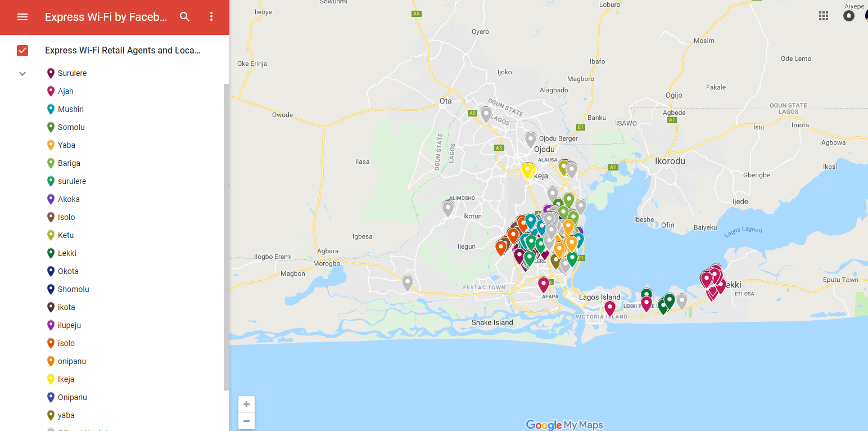Select the Ketu pin icon in the legend

(51, 235)
